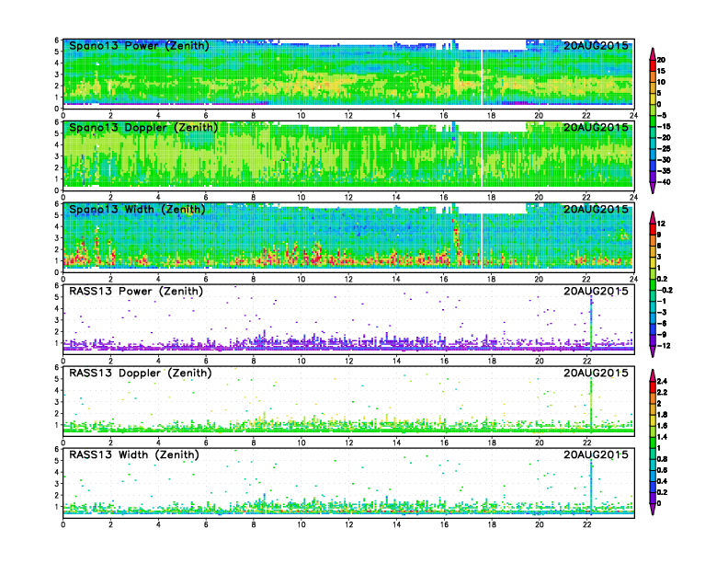Select the 'Spano13 Power (Zenith)' panel title
The height and width of the screenshot is (563, 728).
coord(139,46)
